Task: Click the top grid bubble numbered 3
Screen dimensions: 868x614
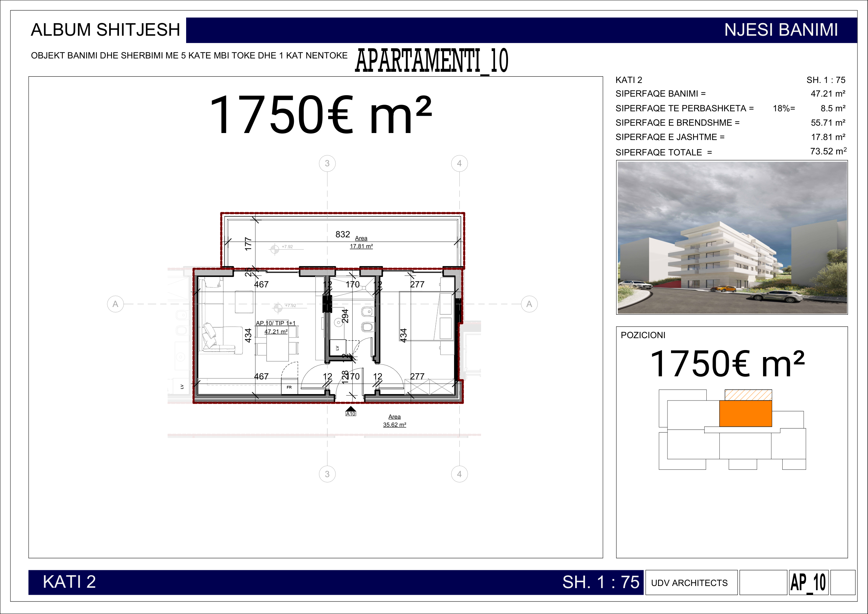Action: 327,163
